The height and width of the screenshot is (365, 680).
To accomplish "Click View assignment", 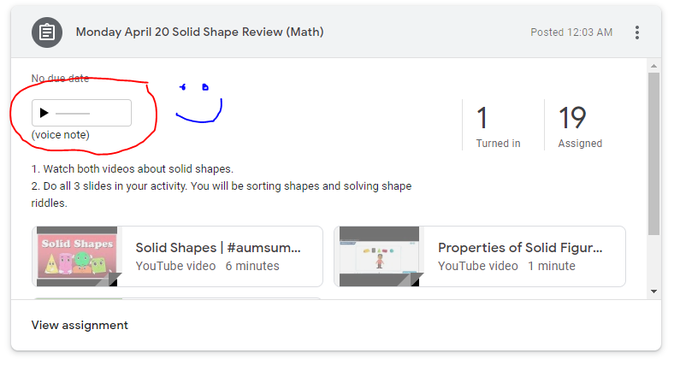I will tap(80, 325).
